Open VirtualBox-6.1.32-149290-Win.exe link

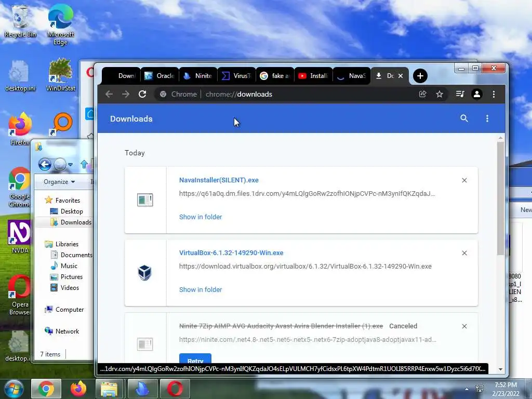231,253
